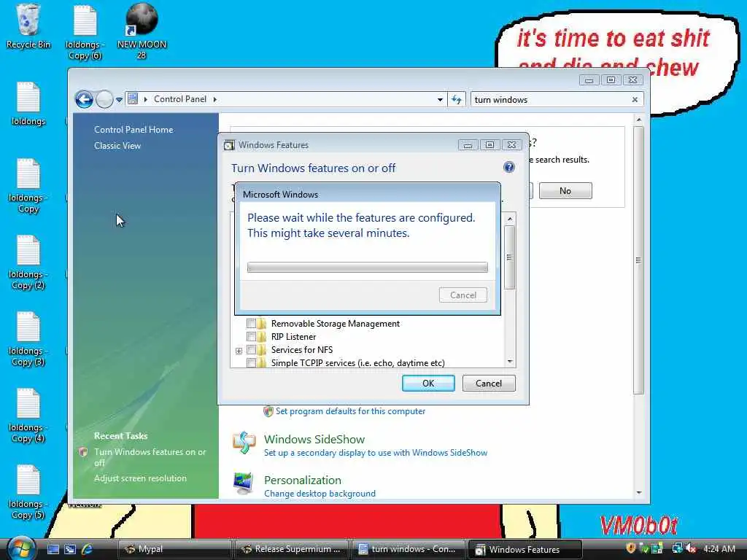Click the features list scrollbar thumb
747x560 pixels.
click(x=509, y=257)
